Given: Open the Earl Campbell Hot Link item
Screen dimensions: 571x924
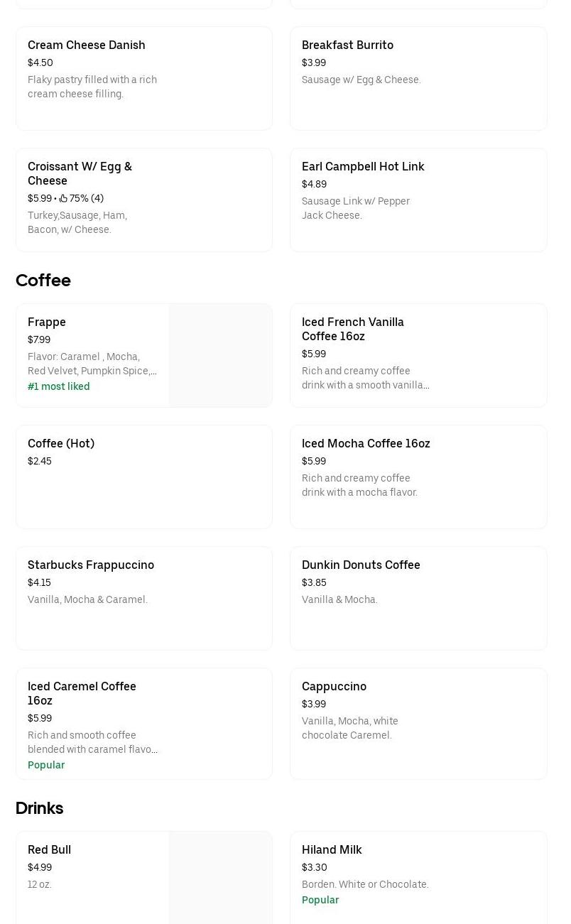Looking at the screenshot, I should tap(418, 200).
